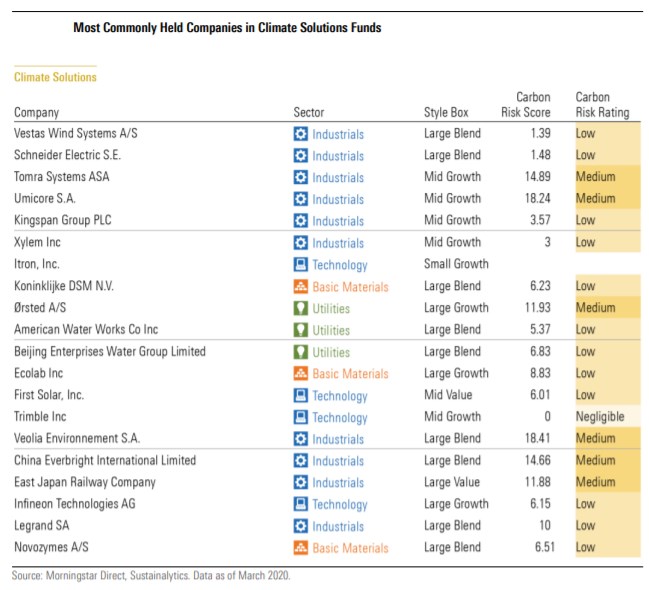Click the Basic Materials icon for Koninklijke DSM
The image size is (649, 590).
click(x=300, y=287)
